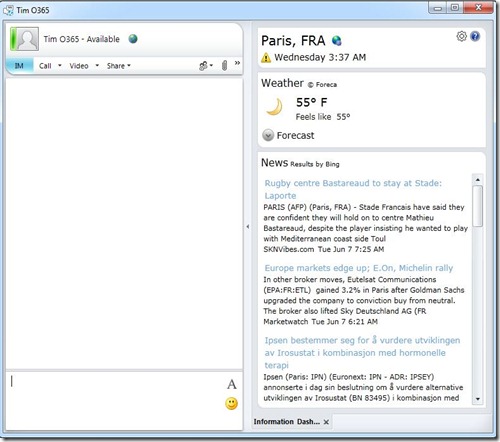The width and height of the screenshot is (500, 442).
Task: Open text font formatting A icon
Action: tap(232, 384)
